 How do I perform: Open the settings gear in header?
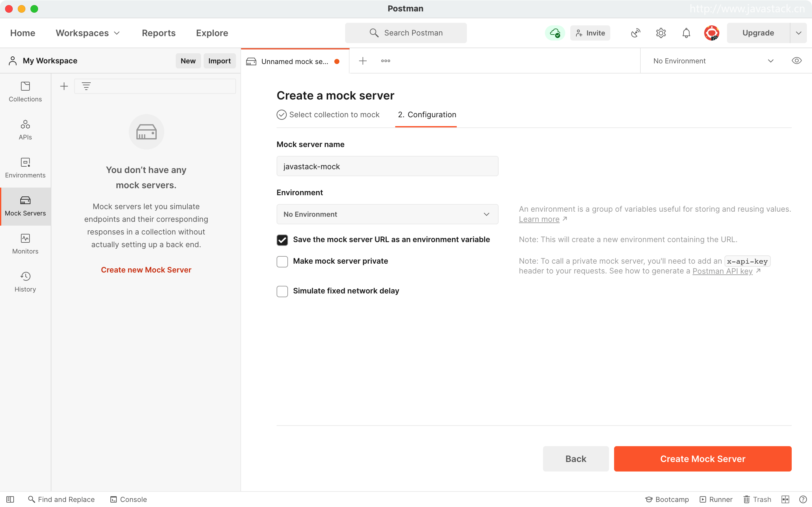coord(661,33)
